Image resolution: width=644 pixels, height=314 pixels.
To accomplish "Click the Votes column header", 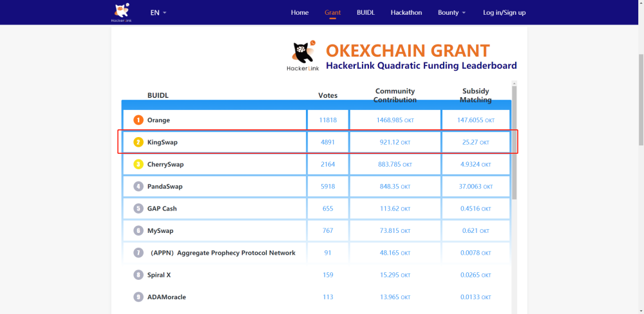I will (x=328, y=95).
